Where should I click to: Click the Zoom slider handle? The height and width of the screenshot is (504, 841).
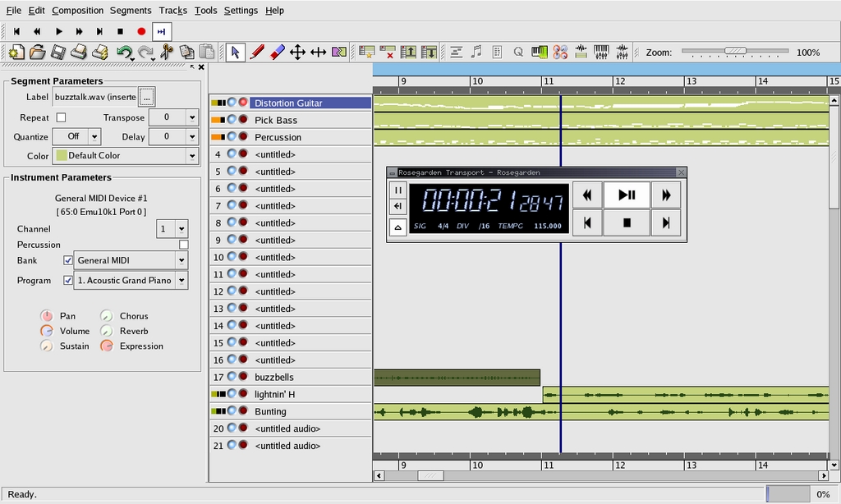click(735, 52)
